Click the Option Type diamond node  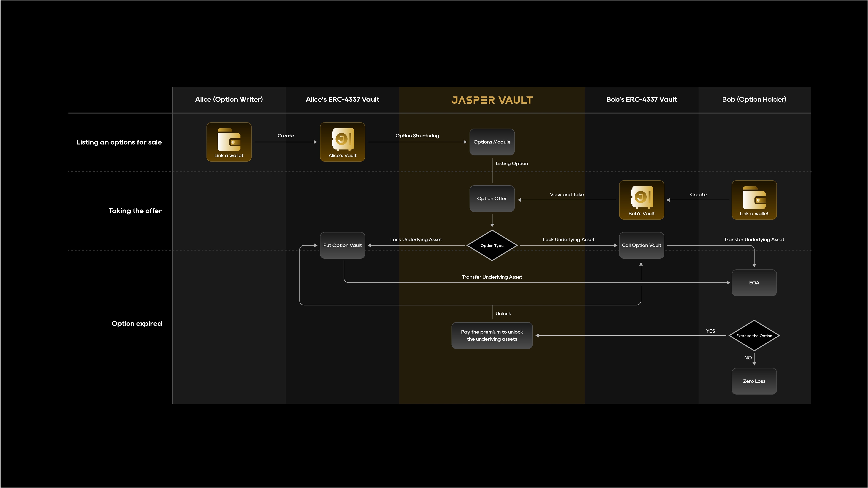click(x=492, y=246)
